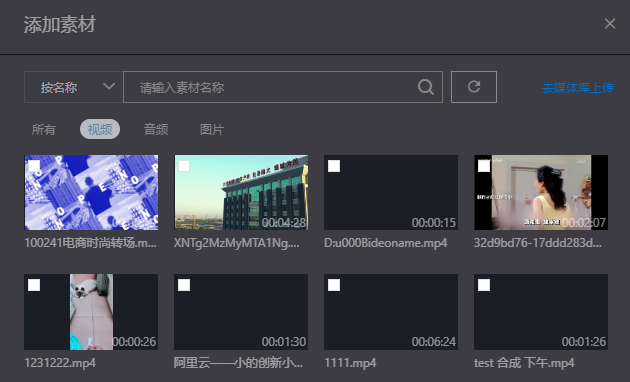Click the 00:00:15 duration label
Image resolution: width=630 pixels, height=382 pixels.
[434, 222]
